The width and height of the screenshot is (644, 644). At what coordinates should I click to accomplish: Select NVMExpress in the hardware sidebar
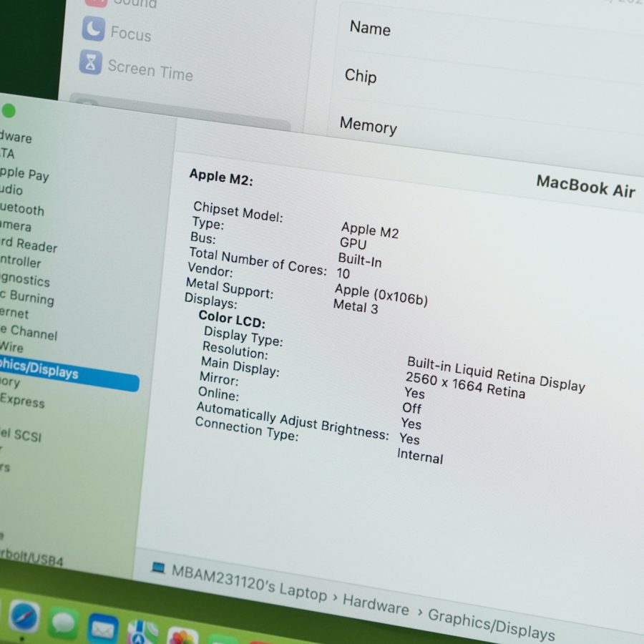(22, 401)
